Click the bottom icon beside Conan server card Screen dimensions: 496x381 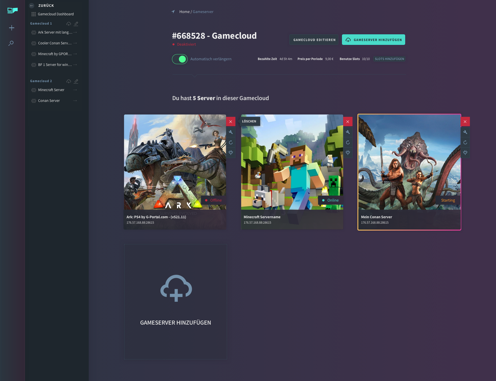pyautogui.click(x=465, y=153)
